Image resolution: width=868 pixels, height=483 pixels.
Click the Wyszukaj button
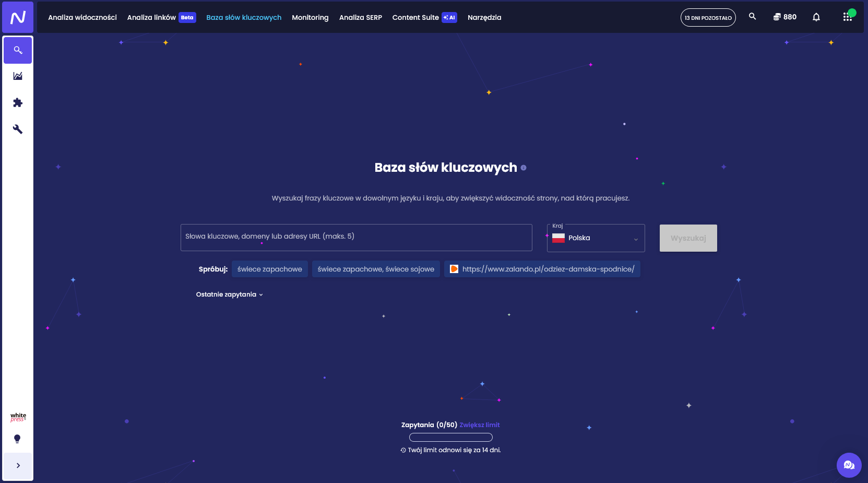pos(688,238)
